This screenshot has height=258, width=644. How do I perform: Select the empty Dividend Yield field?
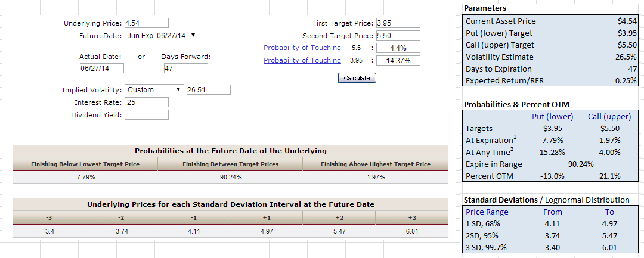[147, 115]
